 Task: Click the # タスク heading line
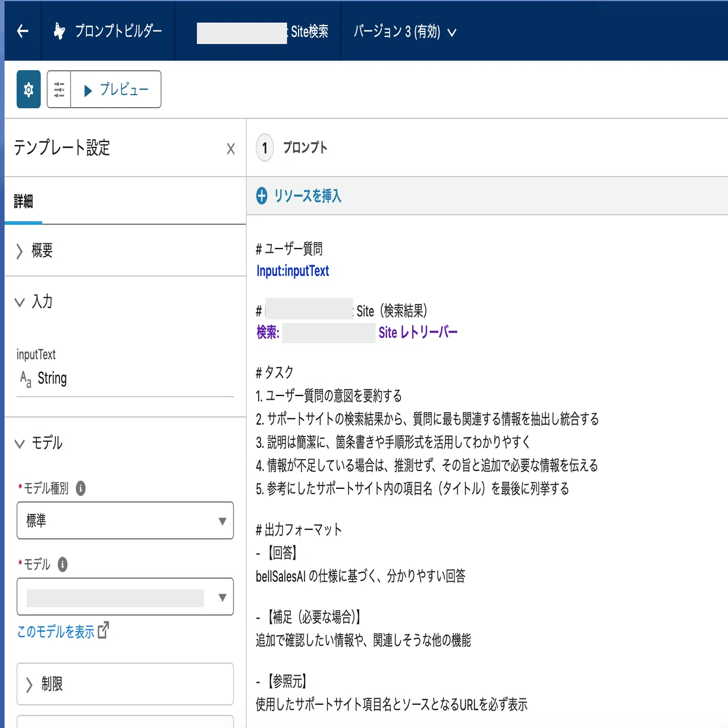point(275,373)
